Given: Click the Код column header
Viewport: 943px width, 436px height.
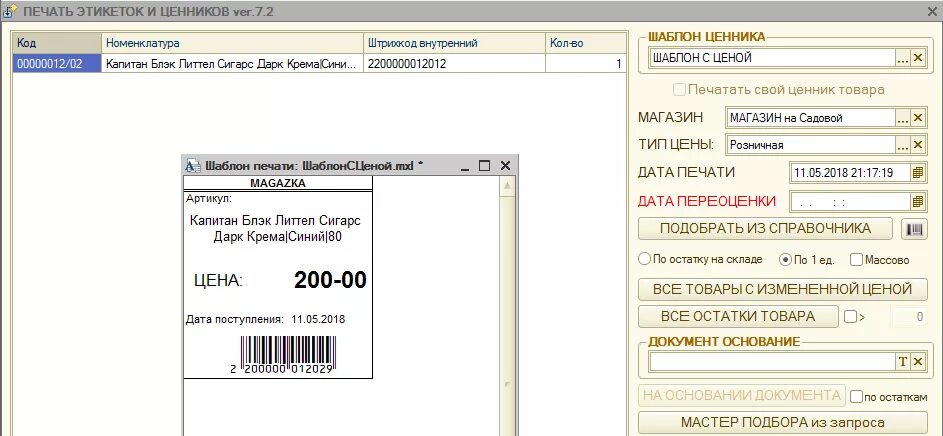Looking at the screenshot, I should click(x=57, y=43).
